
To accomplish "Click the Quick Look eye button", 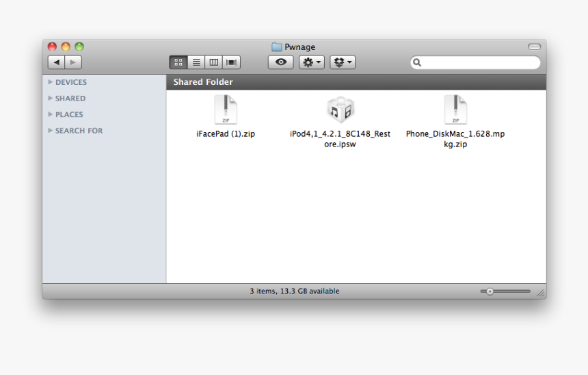I will [x=280, y=62].
